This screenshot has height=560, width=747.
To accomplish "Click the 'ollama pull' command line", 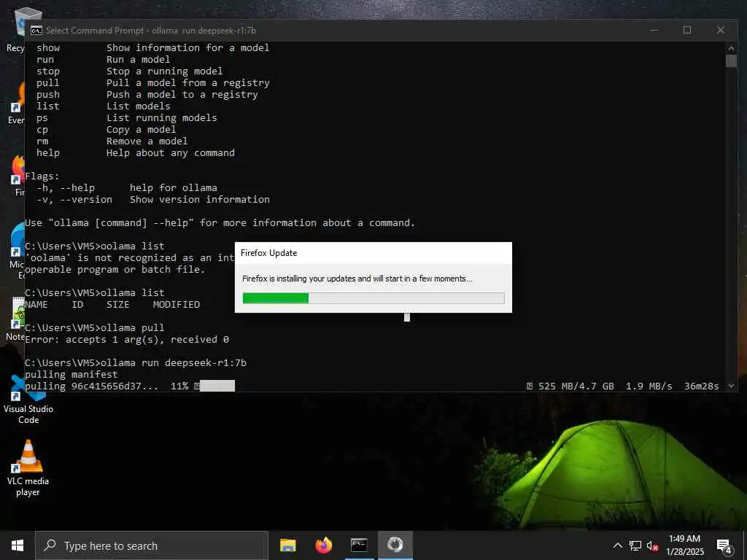I will 95,328.
